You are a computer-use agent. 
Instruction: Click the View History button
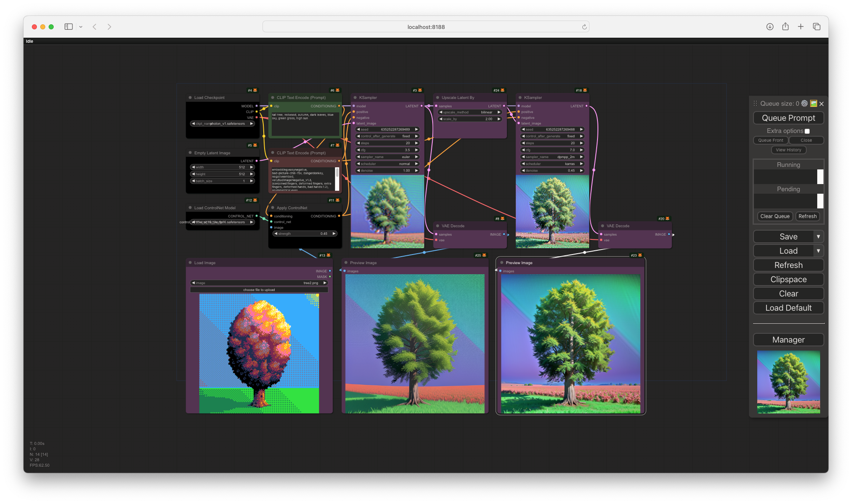coord(788,150)
